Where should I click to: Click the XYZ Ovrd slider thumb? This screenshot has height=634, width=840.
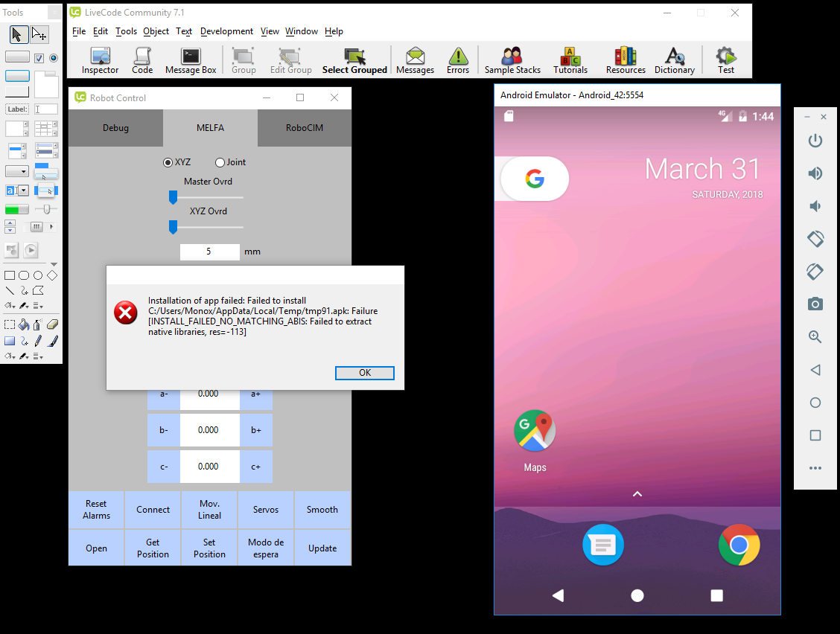pyautogui.click(x=173, y=227)
